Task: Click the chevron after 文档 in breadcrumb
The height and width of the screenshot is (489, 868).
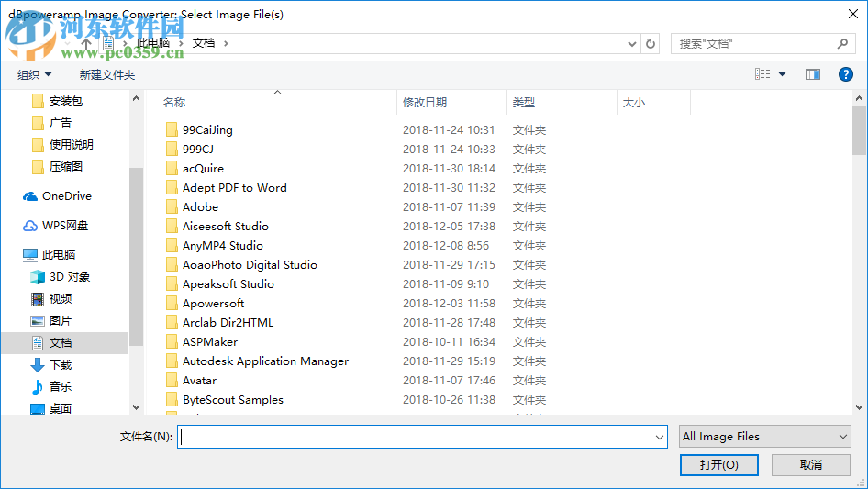Action: tap(226, 43)
